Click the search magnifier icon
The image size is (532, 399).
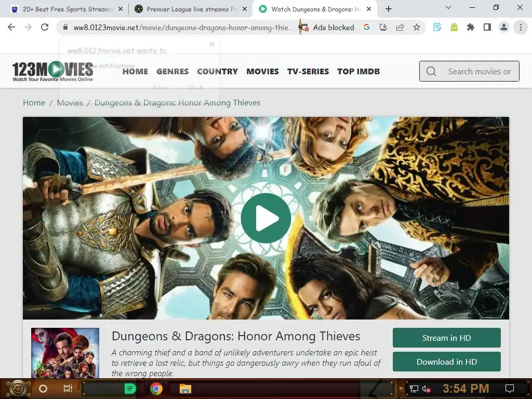coord(431,71)
